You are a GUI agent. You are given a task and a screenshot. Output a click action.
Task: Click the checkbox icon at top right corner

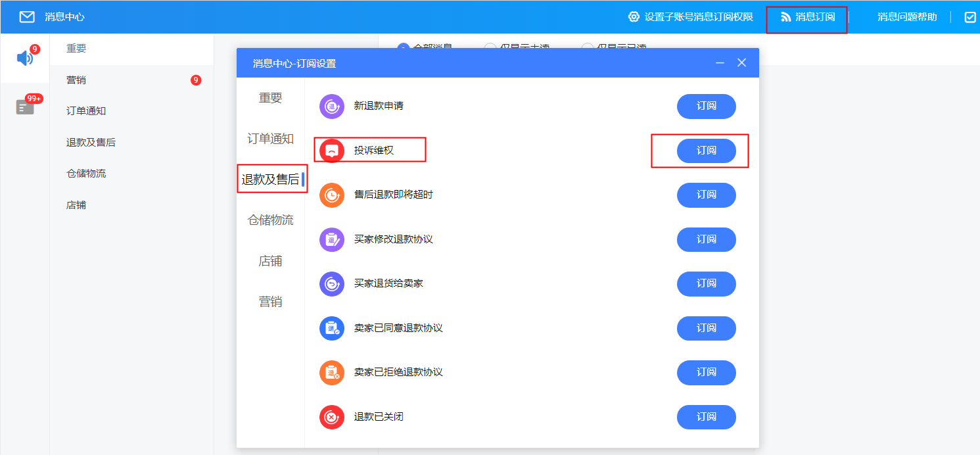970,17
